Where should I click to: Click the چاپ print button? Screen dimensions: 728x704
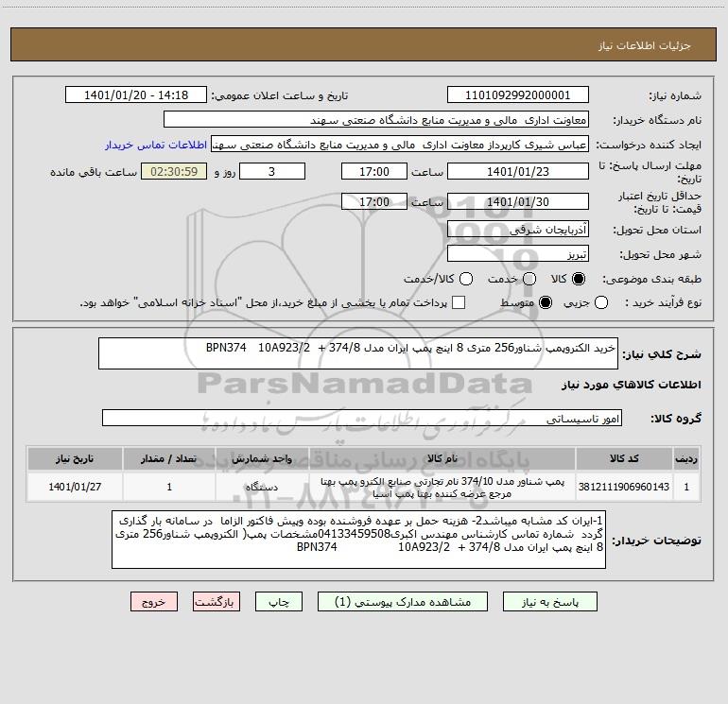tap(279, 602)
